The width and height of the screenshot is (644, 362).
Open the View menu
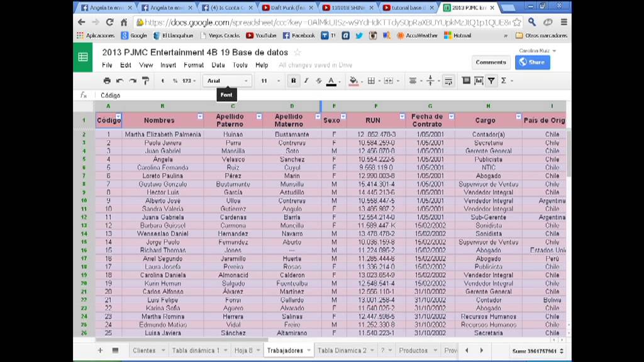pyautogui.click(x=146, y=65)
